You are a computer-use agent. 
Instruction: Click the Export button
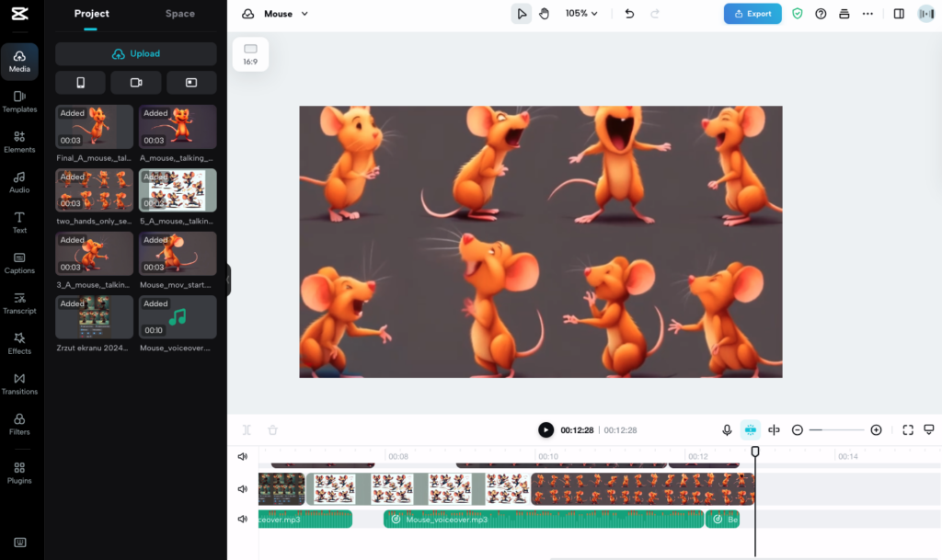[x=752, y=14]
